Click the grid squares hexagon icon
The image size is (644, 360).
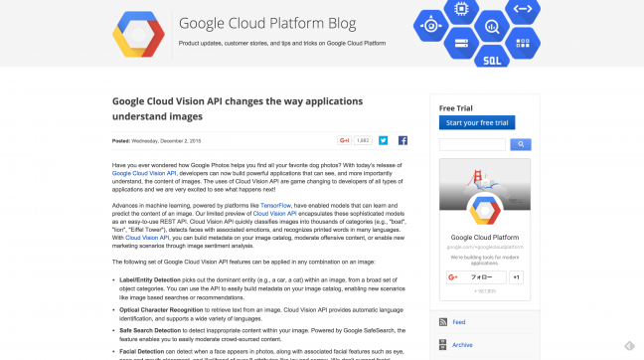tap(523, 43)
